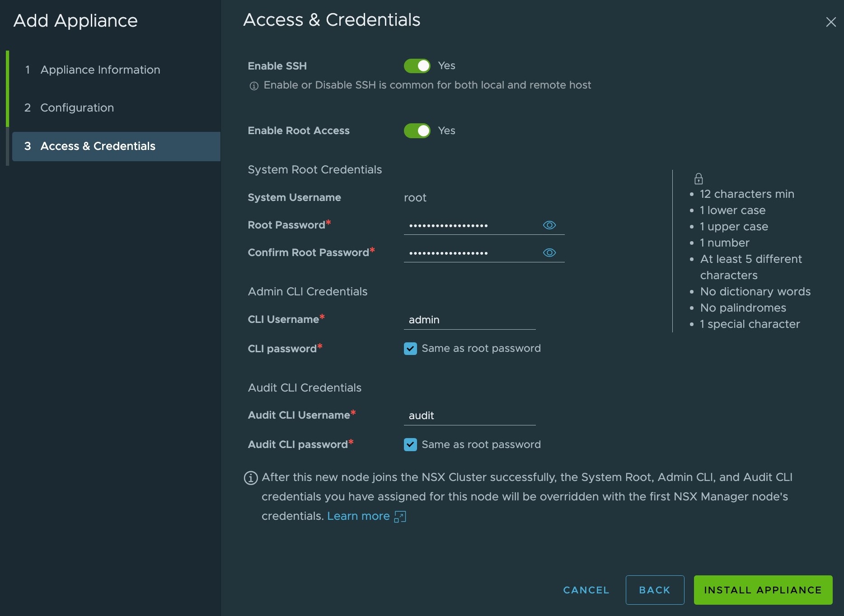Turn off Enable Root Access toggle
Screen dimensions: 844x616
tap(417, 131)
